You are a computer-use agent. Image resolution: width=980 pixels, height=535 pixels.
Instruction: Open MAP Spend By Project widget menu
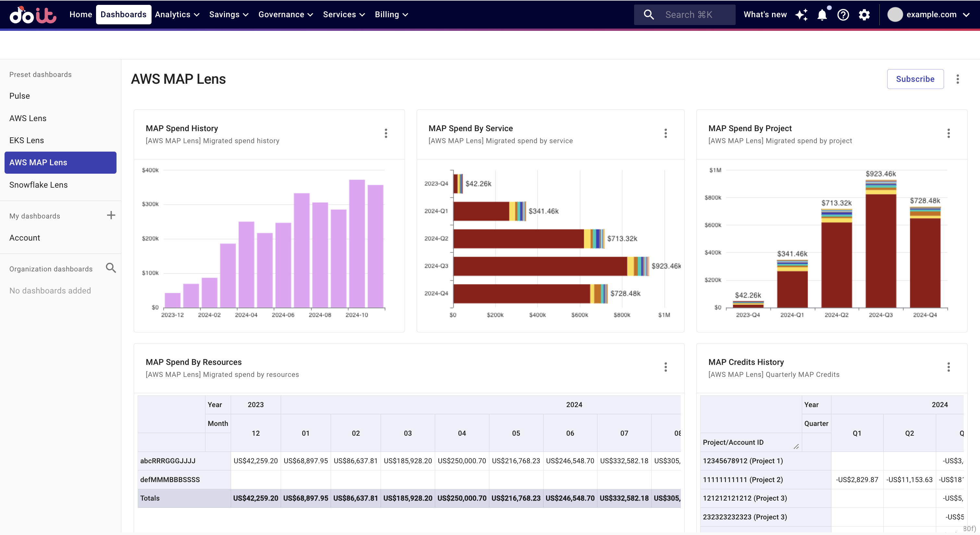(x=949, y=133)
